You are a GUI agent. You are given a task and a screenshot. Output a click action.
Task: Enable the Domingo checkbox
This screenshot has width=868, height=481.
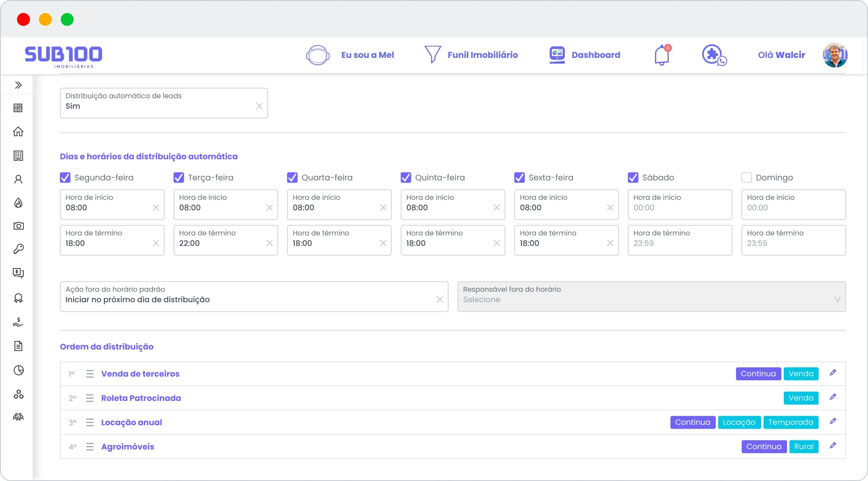coord(747,177)
